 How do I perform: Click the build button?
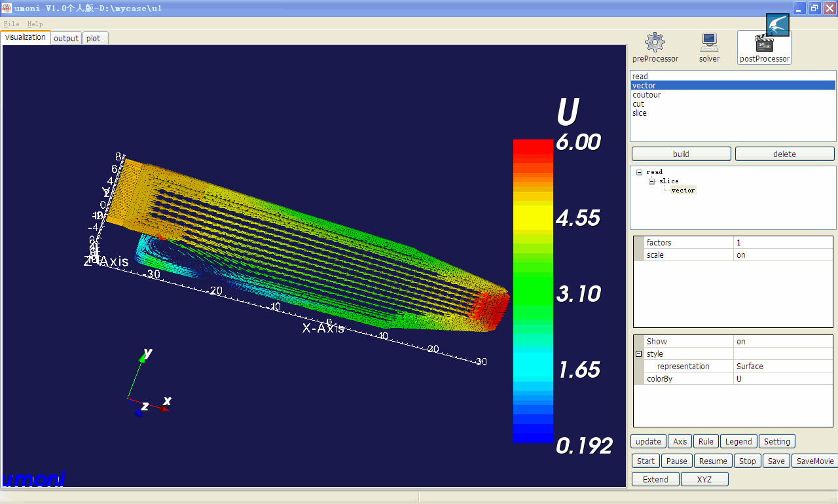click(681, 154)
